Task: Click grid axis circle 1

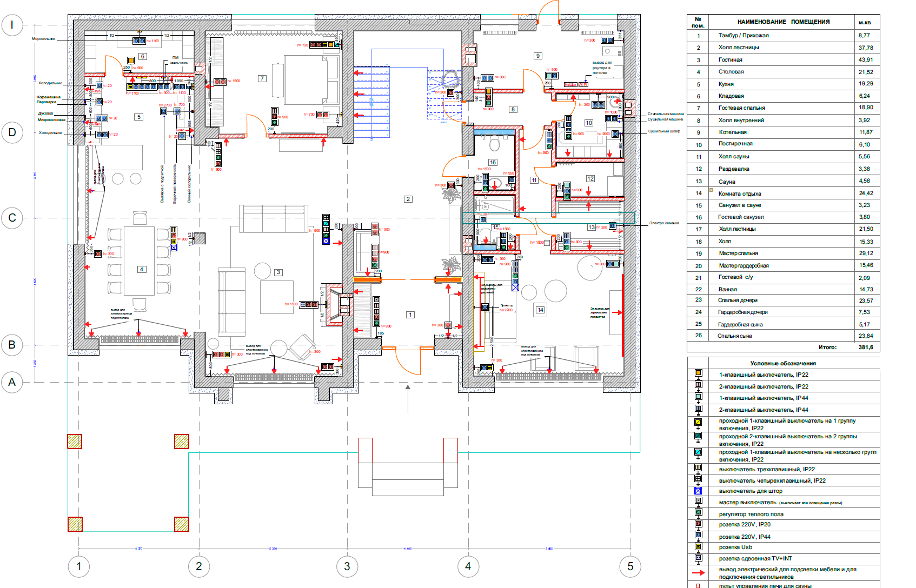Action: [79, 566]
